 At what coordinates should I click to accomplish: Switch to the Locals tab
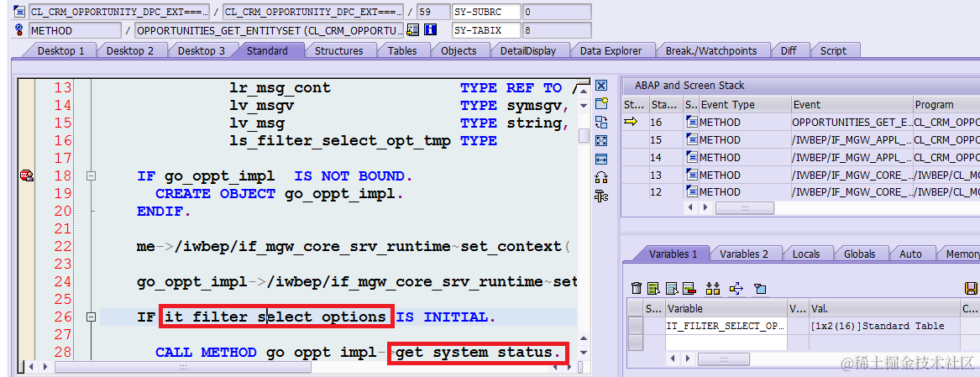(805, 254)
